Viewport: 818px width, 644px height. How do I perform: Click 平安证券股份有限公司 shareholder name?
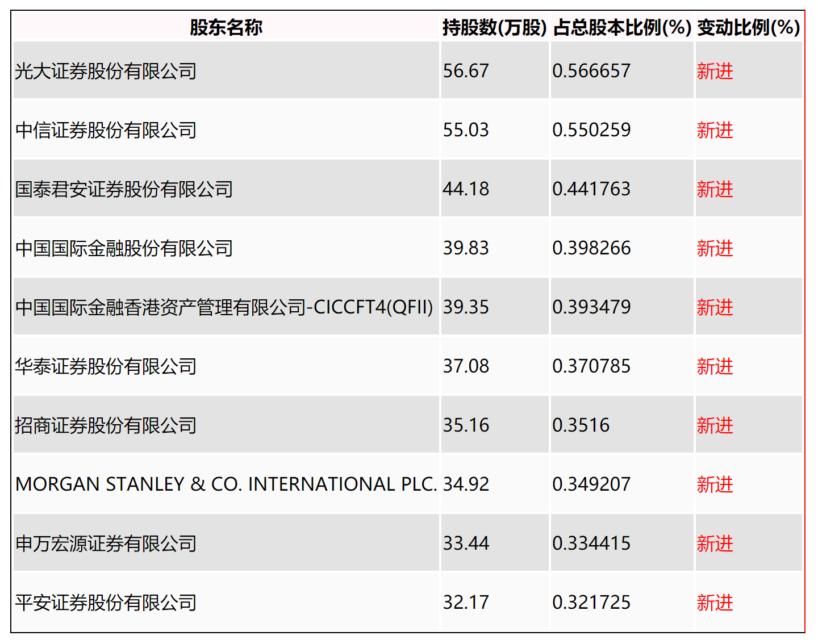pos(106,603)
